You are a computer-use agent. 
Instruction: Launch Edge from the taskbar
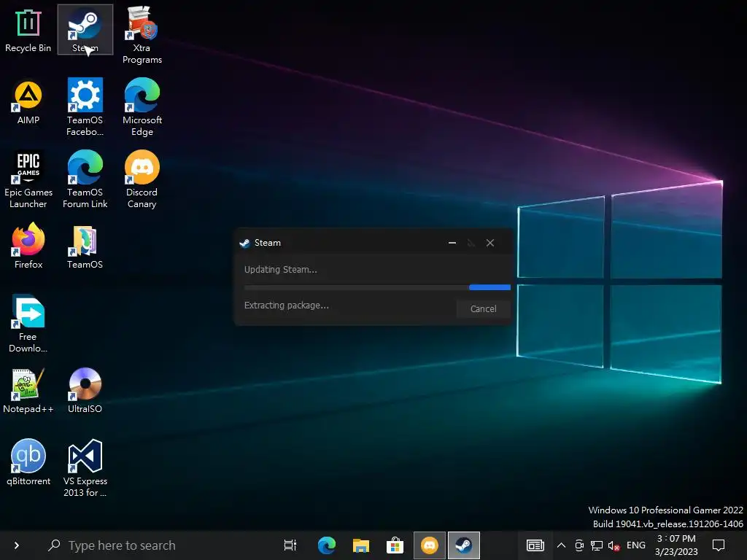click(327, 545)
